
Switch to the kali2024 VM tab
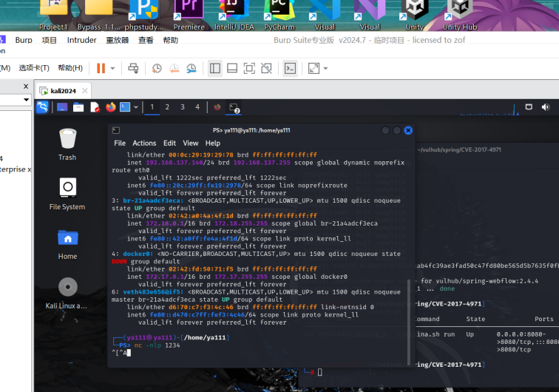pyautogui.click(x=64, y=91)
